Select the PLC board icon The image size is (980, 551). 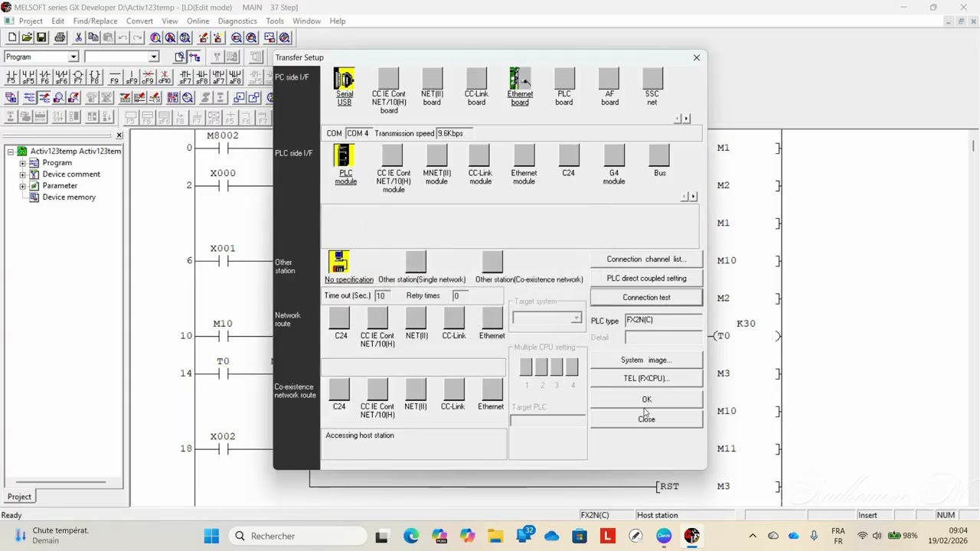pos(564,79)
